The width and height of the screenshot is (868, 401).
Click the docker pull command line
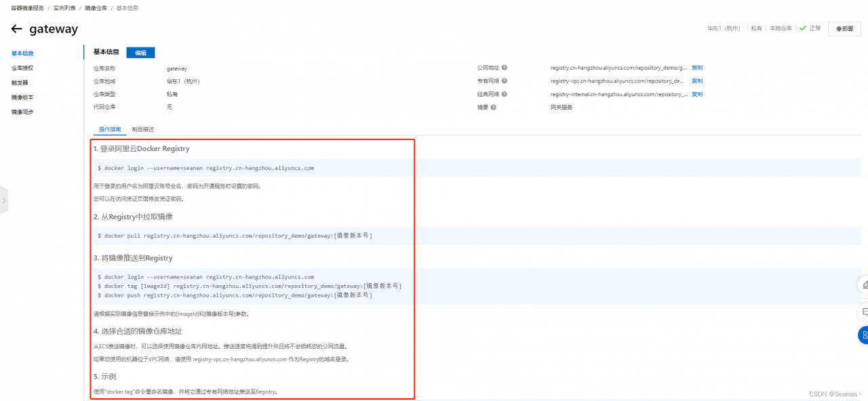[235, 236]
